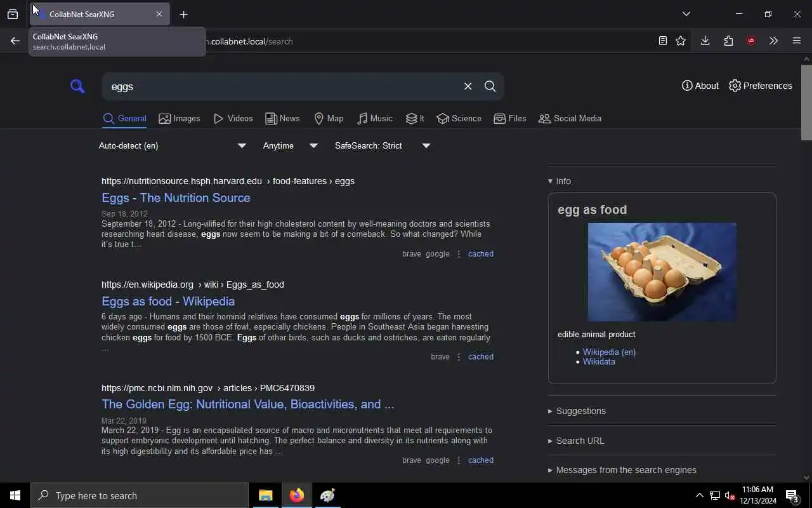Viewport: 812px width, 508px height.
Task: Open the About page
Action: click(x=700, y=86)
